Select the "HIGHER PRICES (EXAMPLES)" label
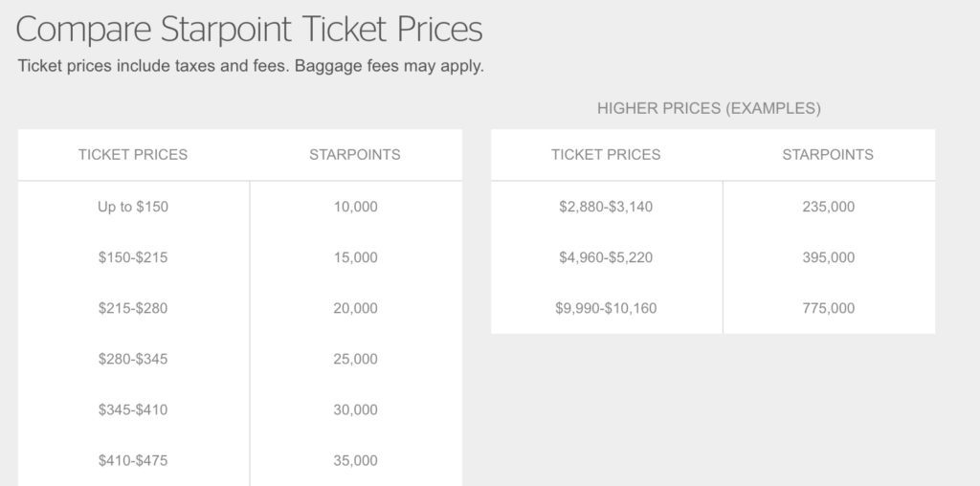 pos(709,108)
